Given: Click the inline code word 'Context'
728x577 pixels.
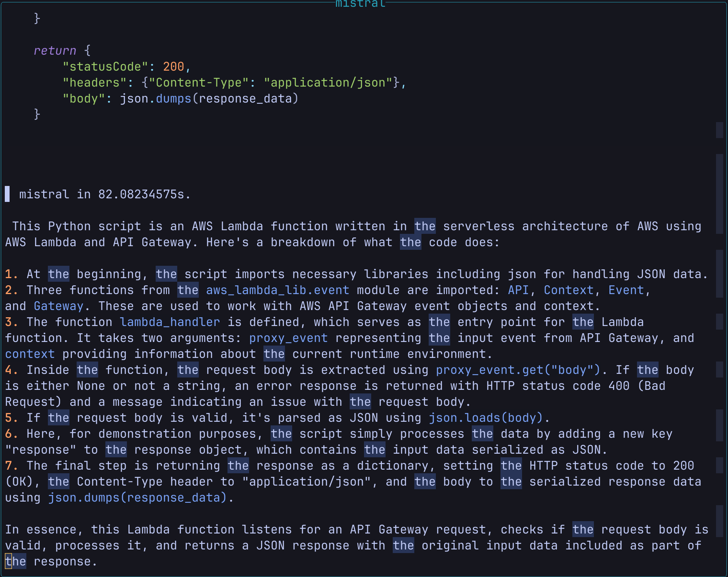Looking at the screenshot, I should click(569, 290).
